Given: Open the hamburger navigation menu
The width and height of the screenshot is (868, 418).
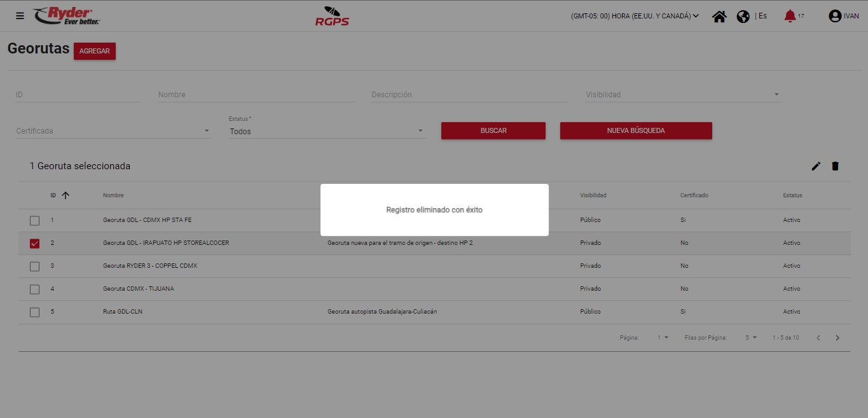Looking at the screenshot, I should tap(20, 16).
